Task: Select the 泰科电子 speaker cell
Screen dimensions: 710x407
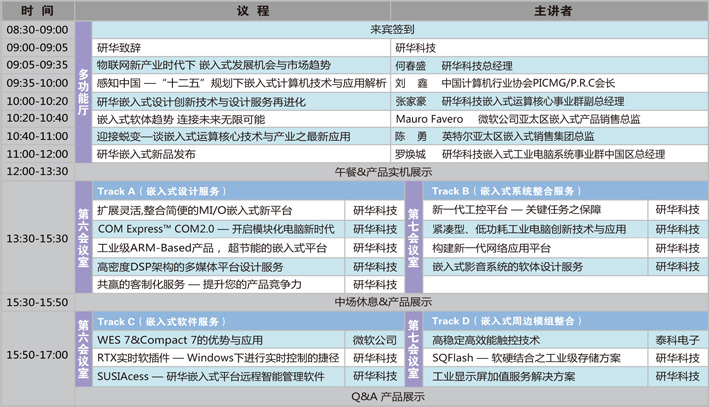Action: [x=678, y=340]
